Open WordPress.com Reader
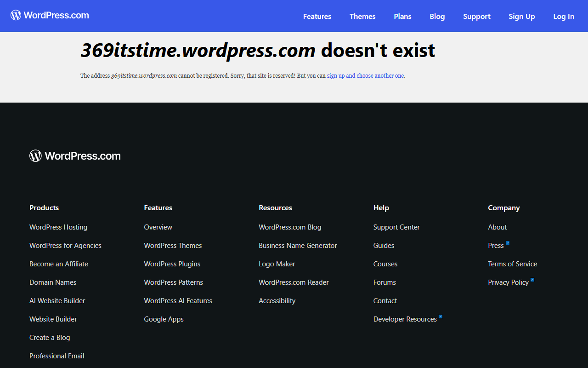This screenshot has height=368, width=588. click(294, 282)
